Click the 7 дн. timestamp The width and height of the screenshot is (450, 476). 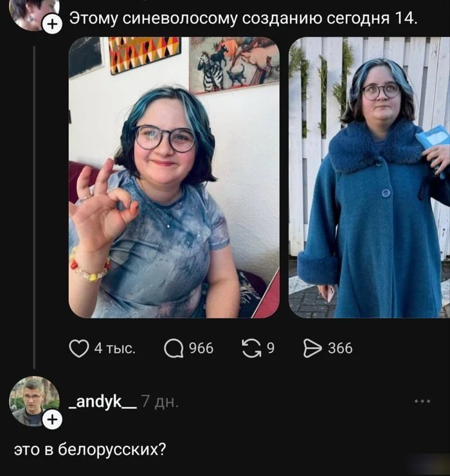[160, 401]
